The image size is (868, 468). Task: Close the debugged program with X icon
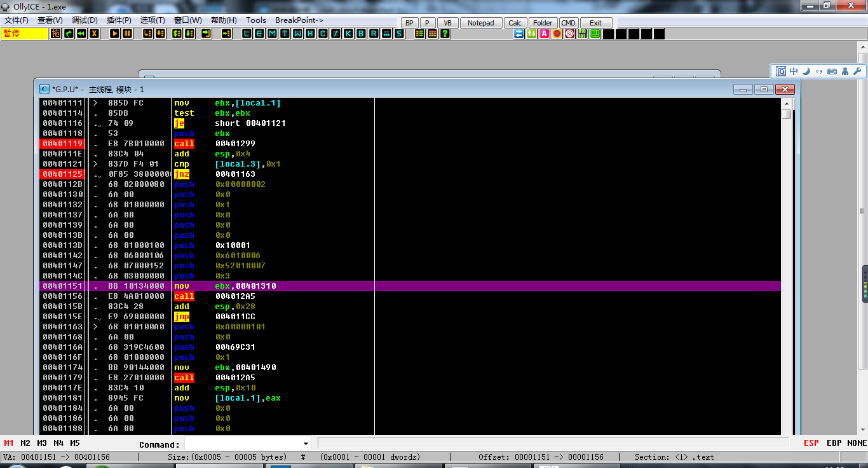point(94,34)
